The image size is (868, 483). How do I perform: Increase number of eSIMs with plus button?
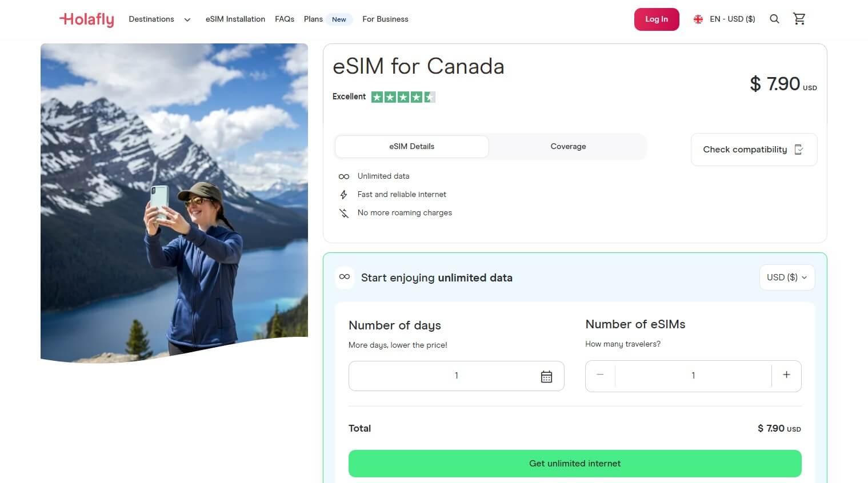coord(786,375)
